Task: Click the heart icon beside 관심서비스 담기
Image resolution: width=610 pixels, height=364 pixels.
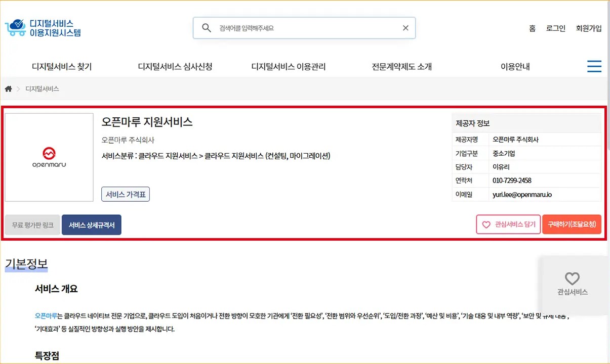Action: [486, 224]
